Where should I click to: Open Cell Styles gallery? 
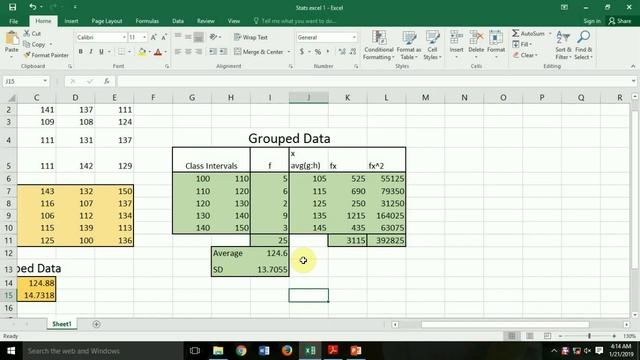pos(432,45)
